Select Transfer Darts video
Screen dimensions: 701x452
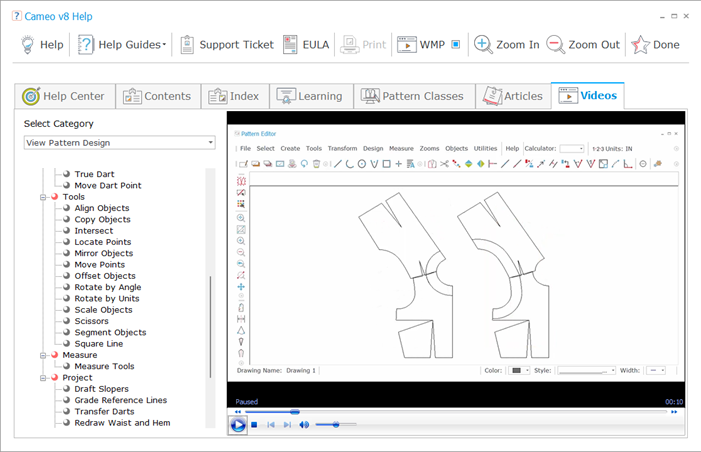click(104, 411)
